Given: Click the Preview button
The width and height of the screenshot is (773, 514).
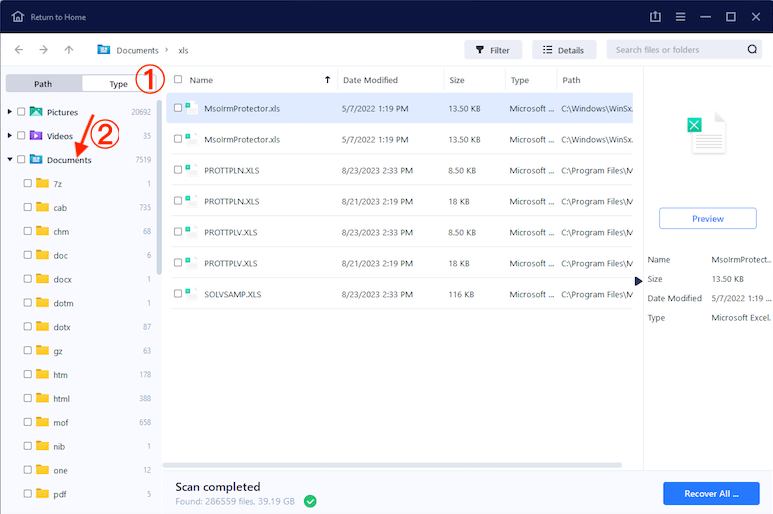Looking at the screenshot, I should [707, 219].
